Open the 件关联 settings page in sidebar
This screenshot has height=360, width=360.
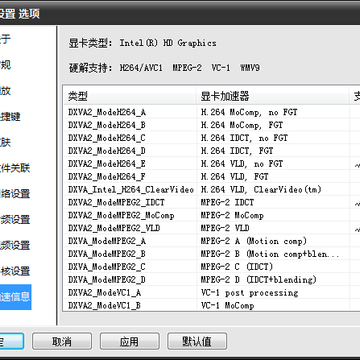click(15, 168)
